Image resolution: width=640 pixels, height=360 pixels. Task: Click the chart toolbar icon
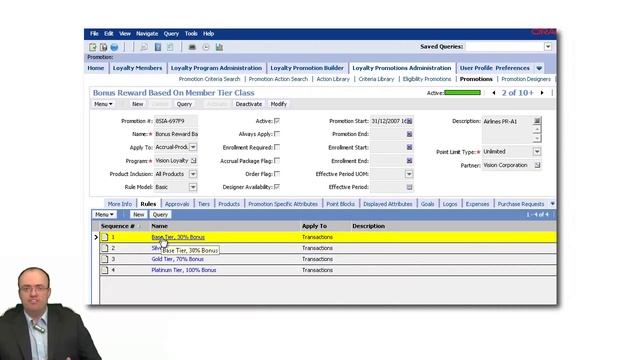pos(219,47)
